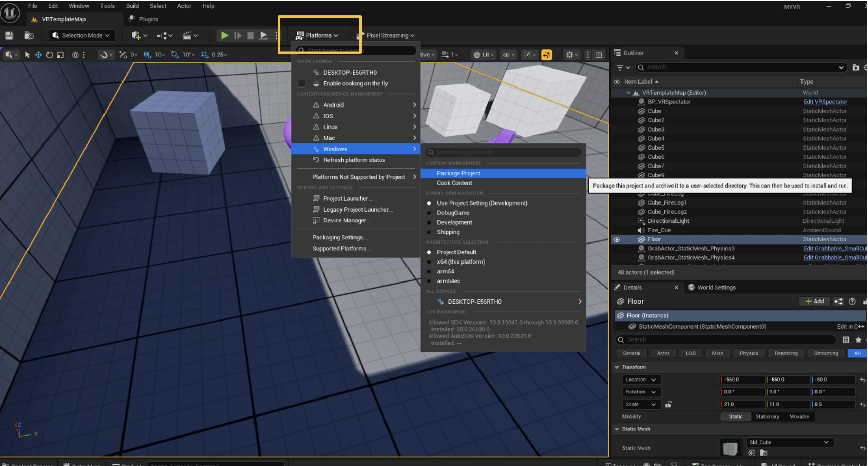Click the Play button in the toolbar
Image resolution: width=868 pixels, height=466 pixels.
pos(224,35)
